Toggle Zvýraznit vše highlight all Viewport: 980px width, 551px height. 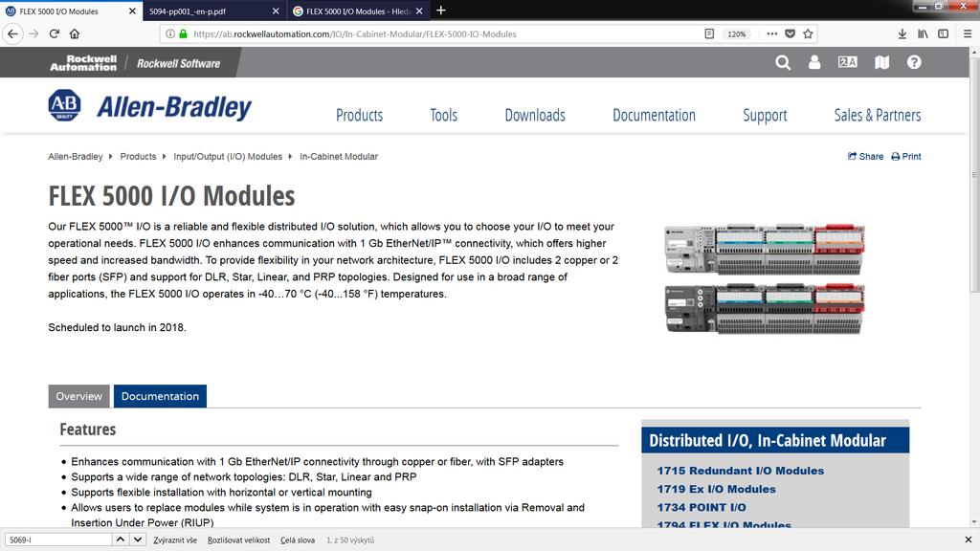(x=175, y=540)
